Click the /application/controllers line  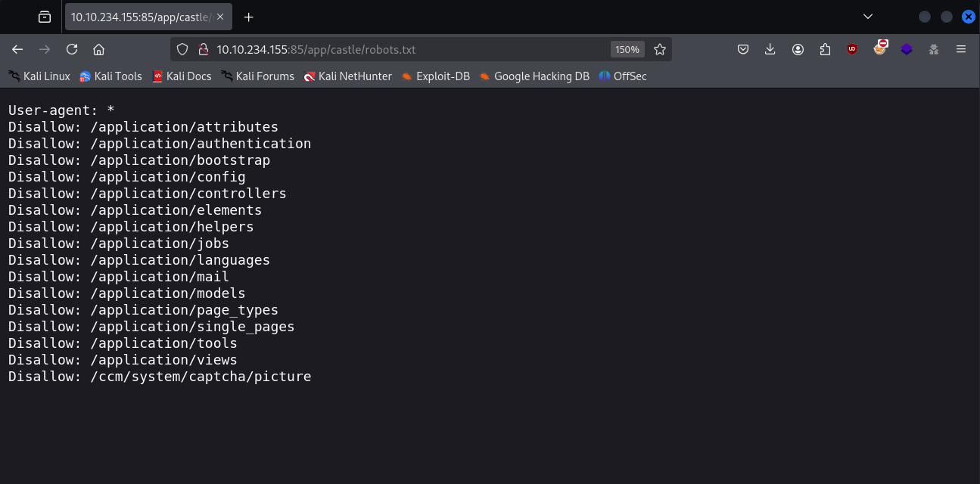148,194
